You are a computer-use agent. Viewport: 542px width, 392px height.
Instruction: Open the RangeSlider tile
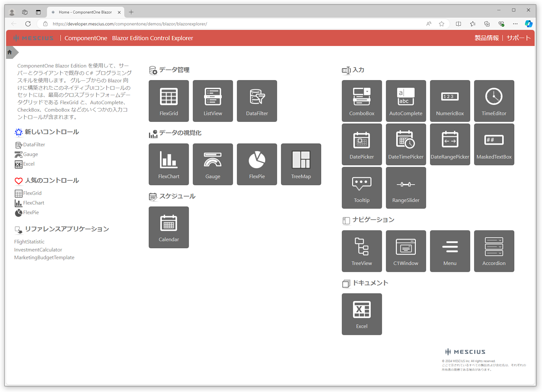(x=406, y=188)
